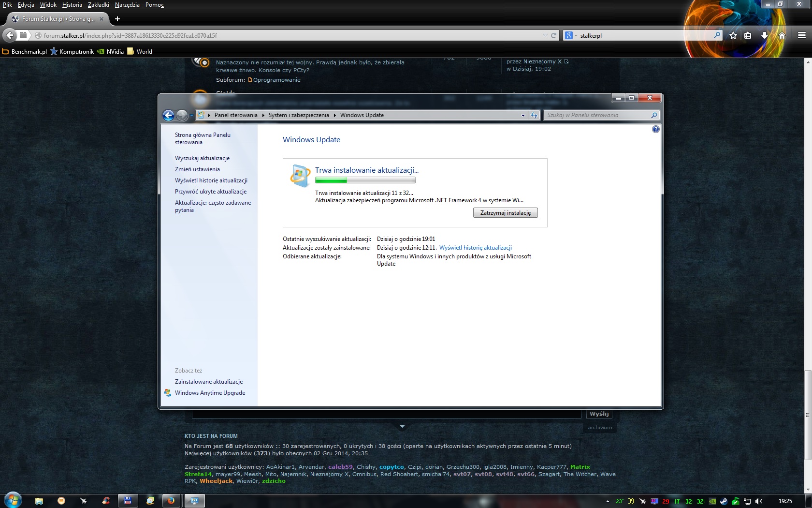Click the network tray icon
Image resolution: width=812 pixels, height=508 pixels.
pos(747,501)
